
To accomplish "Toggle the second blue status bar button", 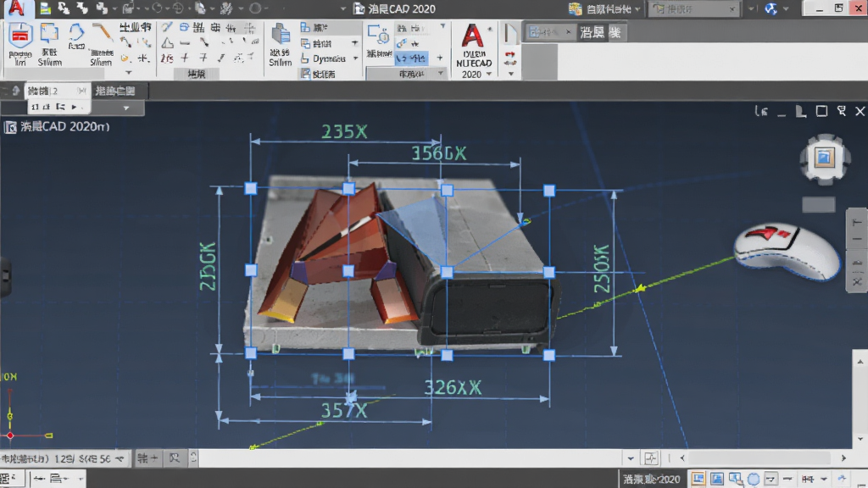I will click(x=717, y=479).
